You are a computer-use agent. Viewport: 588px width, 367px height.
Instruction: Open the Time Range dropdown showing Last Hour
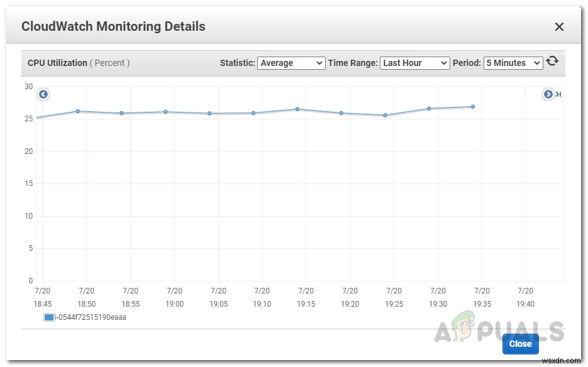pyautogui.click(x=415, y=63)
